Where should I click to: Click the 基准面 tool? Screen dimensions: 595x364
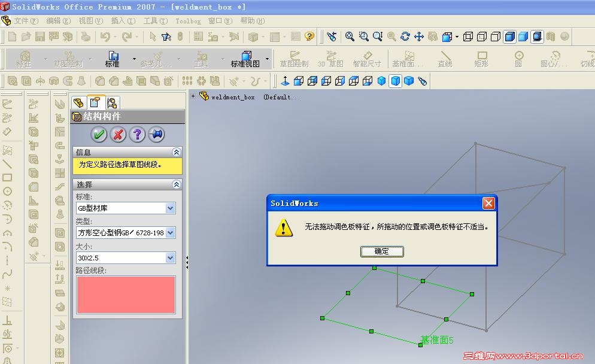[408, 59]
